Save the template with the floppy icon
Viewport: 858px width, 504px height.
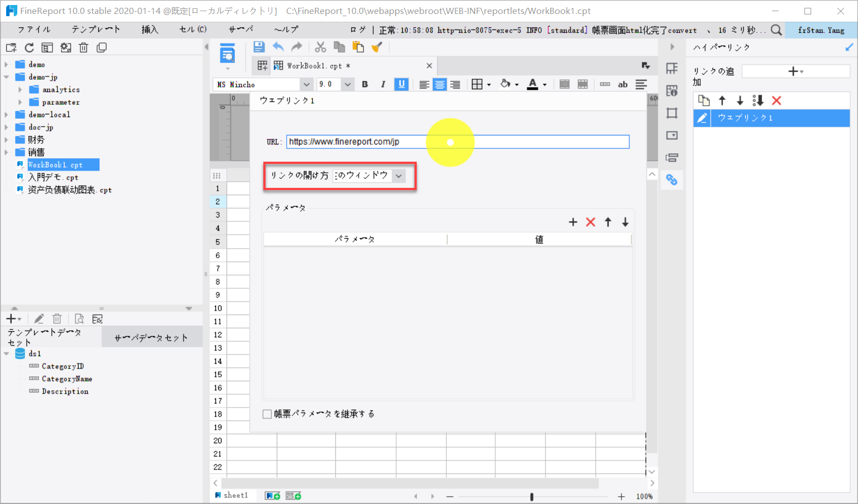tap(259, 47)
